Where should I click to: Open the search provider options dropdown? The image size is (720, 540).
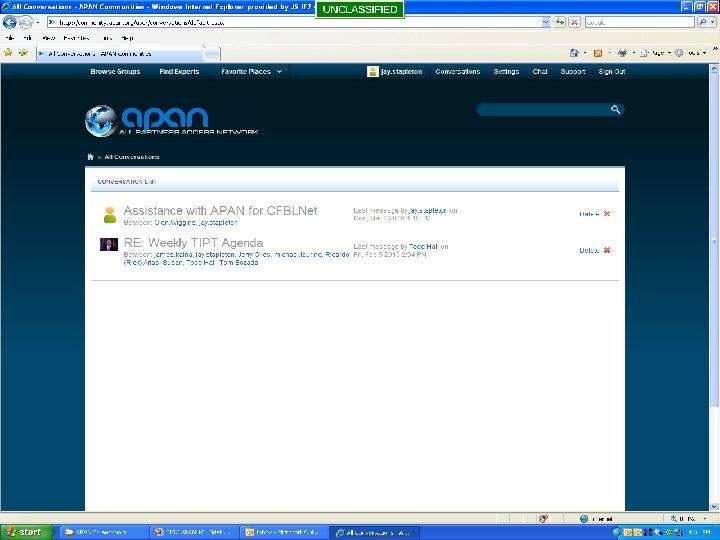(x=713, y=22)
